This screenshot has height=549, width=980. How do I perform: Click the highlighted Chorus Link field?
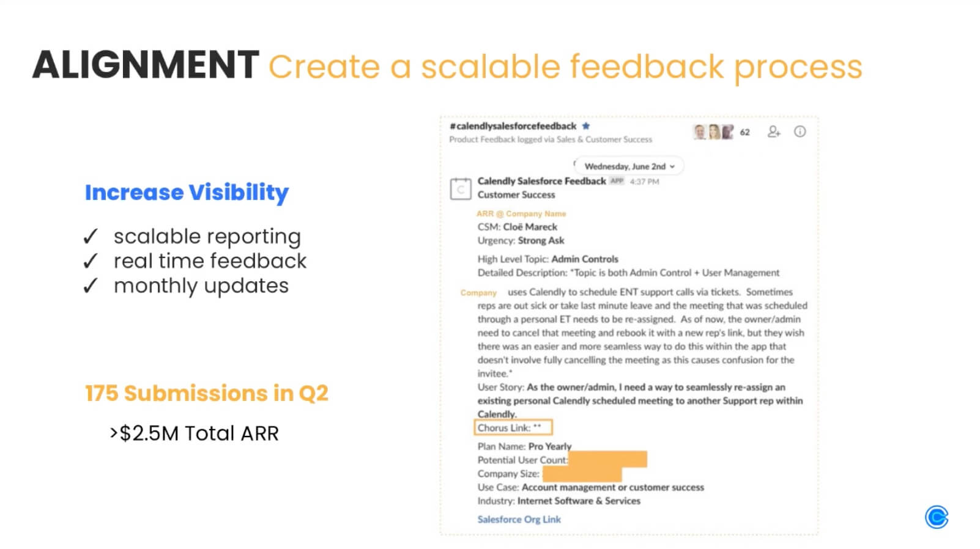[x=514, y=427]
